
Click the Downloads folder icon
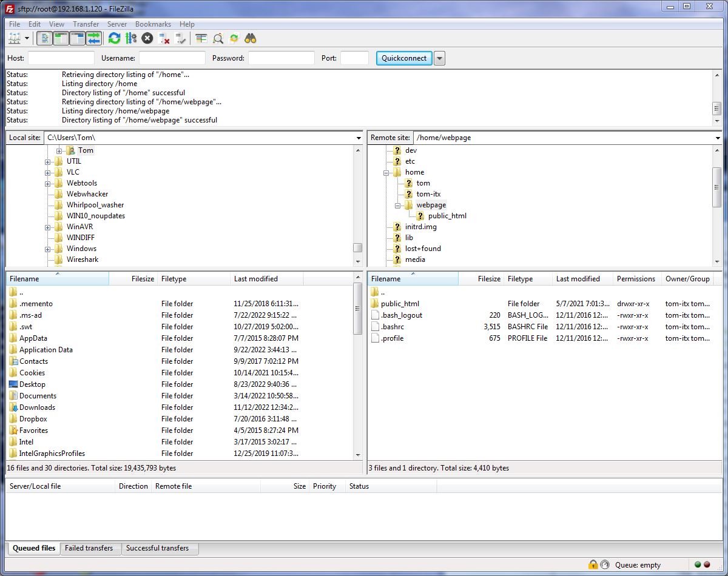pos(13,407)
